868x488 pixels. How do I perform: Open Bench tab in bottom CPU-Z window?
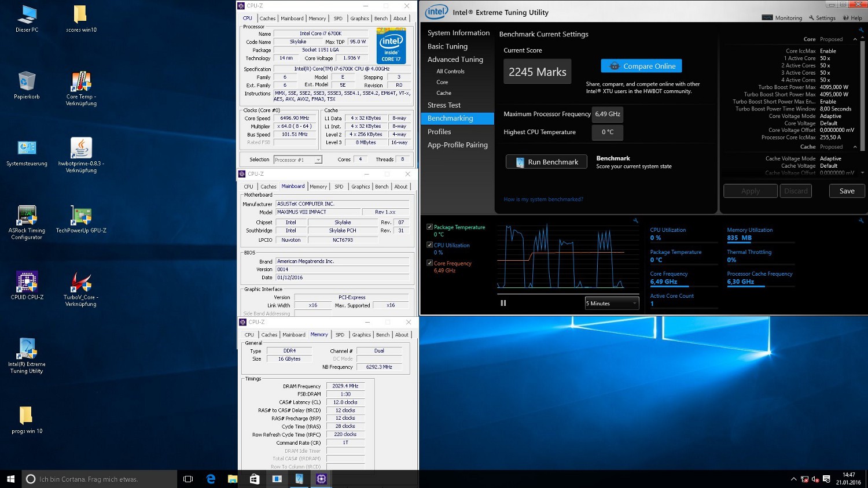pos(383,335)
